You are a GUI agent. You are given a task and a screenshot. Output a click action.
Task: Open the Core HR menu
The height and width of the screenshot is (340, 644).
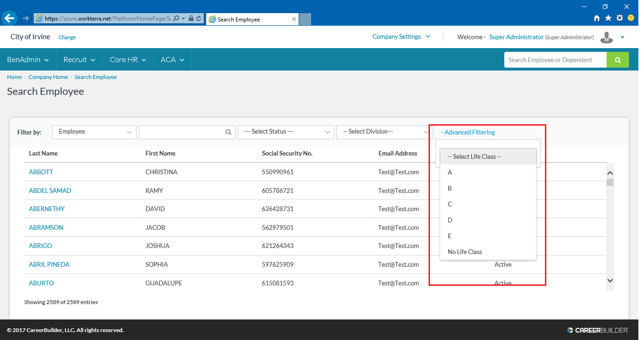pos(128,59)
